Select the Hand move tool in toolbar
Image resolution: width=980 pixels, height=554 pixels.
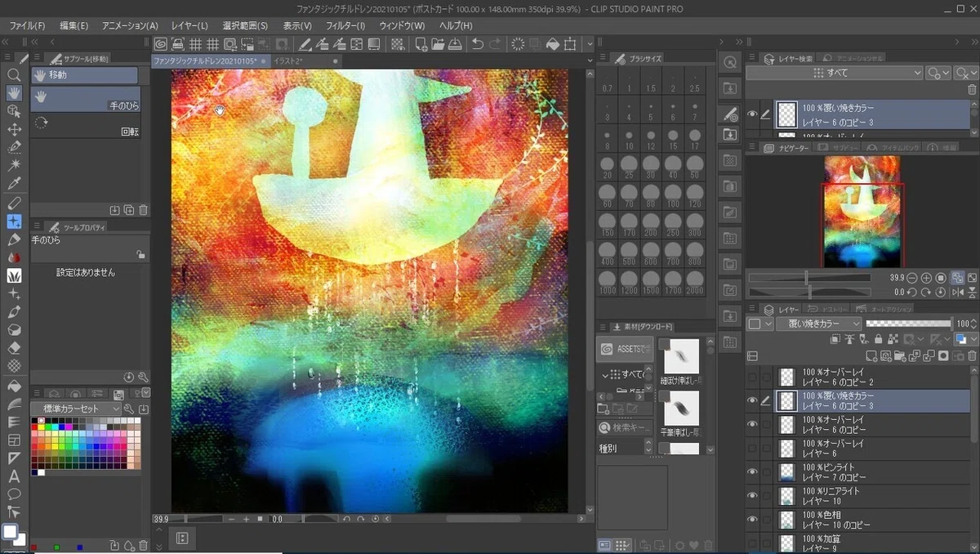(14, 92)
